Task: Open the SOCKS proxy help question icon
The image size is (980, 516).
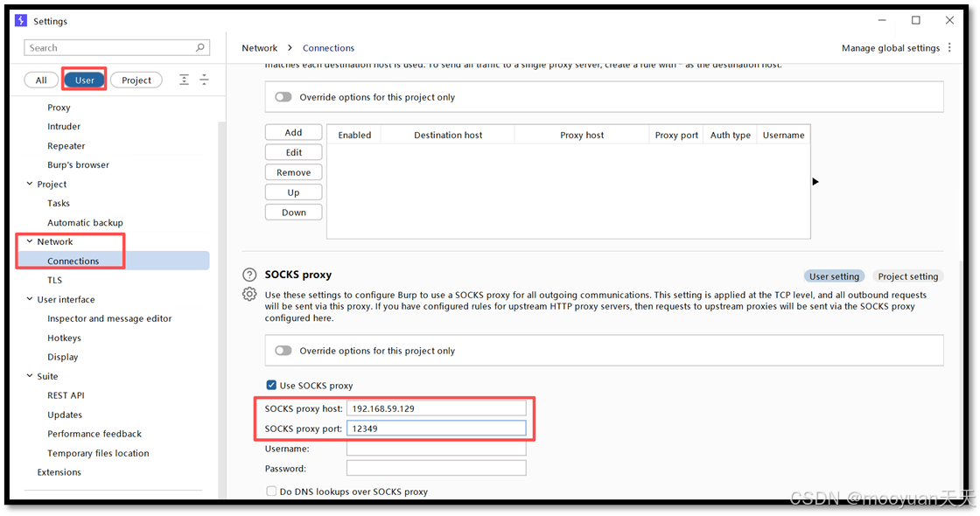Action: tap(249, 275)
